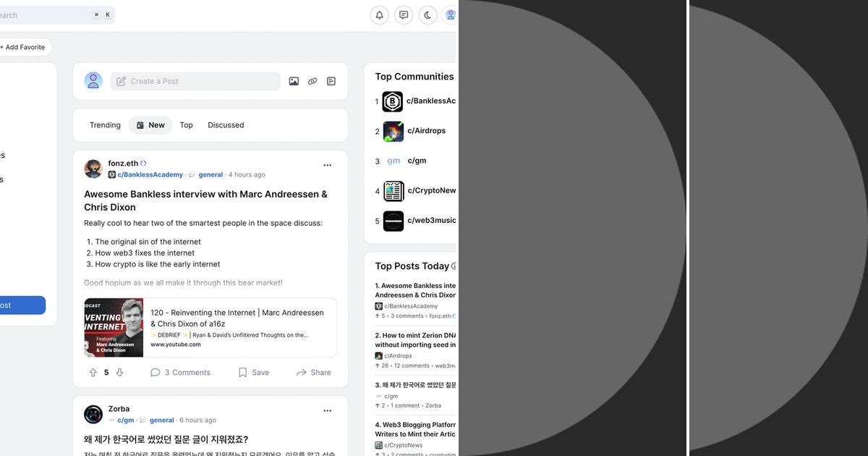Expand Top Posts Today options

click(x=455, y=266)
